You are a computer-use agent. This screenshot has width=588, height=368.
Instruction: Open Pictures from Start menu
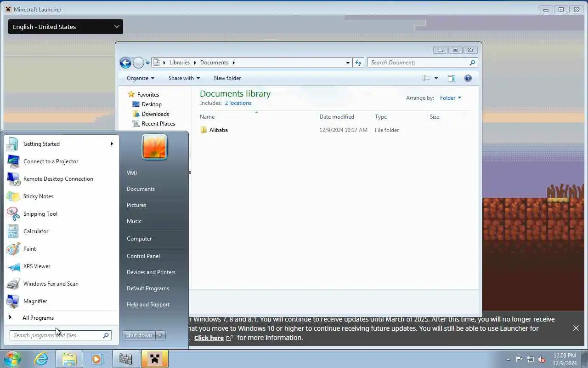click(x=136, y=205)
